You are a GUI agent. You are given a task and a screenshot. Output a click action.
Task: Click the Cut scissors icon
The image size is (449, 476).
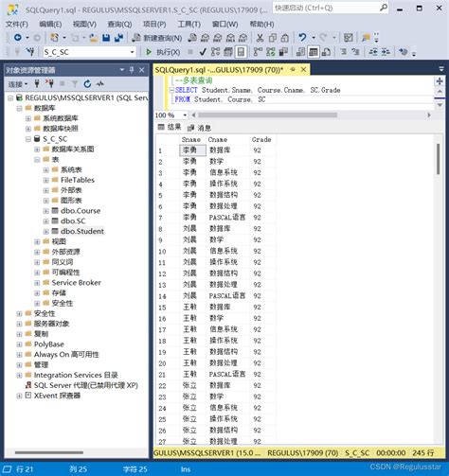tap(260, 38)
